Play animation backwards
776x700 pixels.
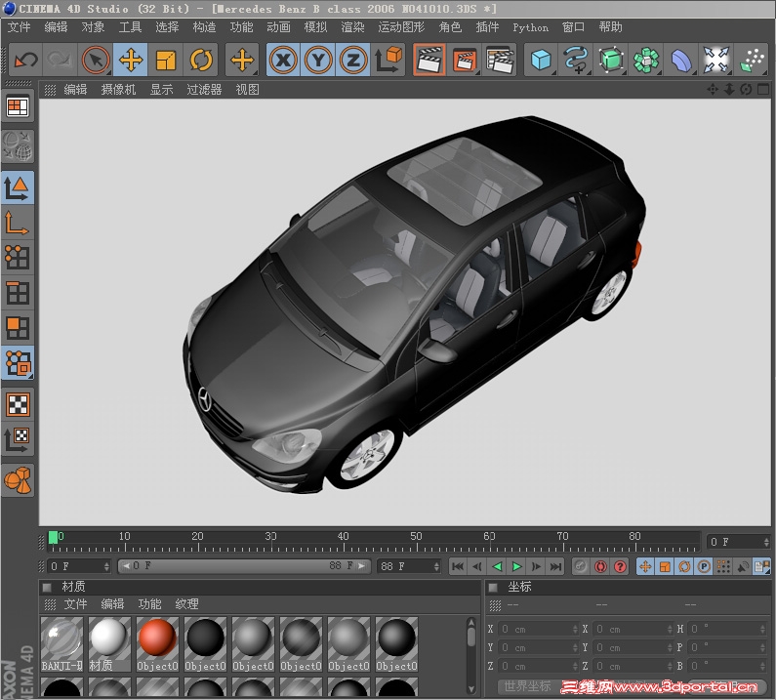click(x=498, y=566)
